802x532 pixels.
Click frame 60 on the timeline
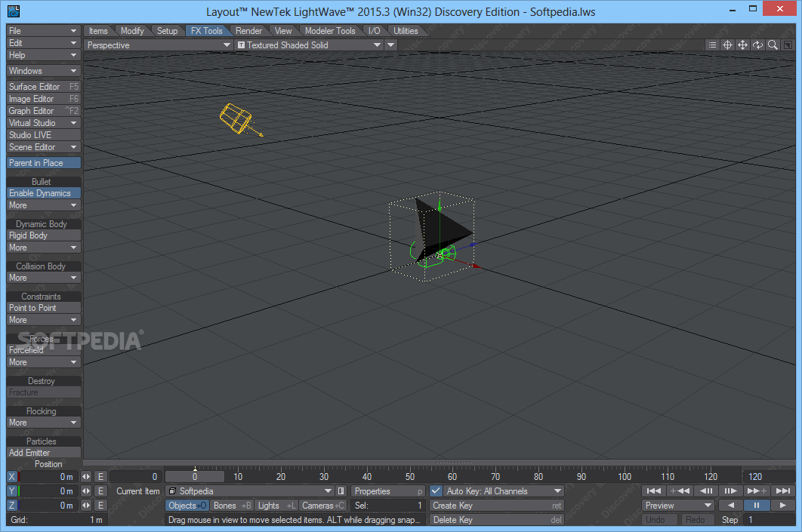click(452, 476)
